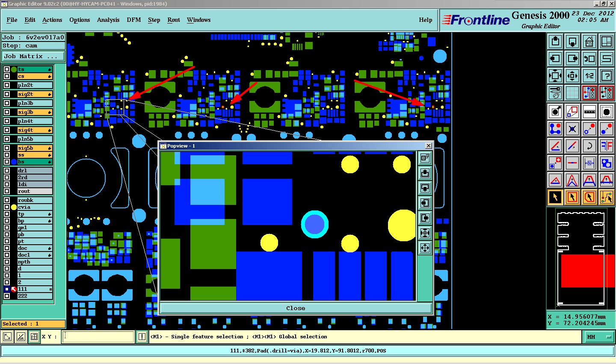The width and height of the screenshot is (616, 364).
Task: Select the 222 layer name
Action: tap(35, 296)
